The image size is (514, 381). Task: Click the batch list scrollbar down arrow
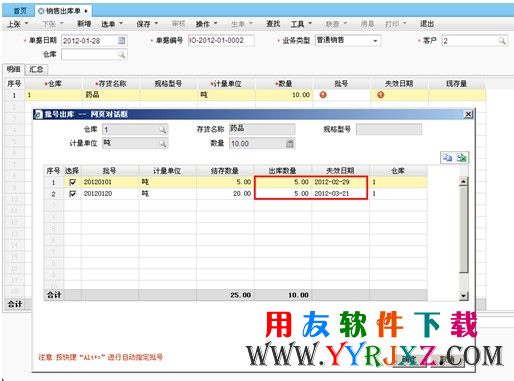click(x=463, y=295)
